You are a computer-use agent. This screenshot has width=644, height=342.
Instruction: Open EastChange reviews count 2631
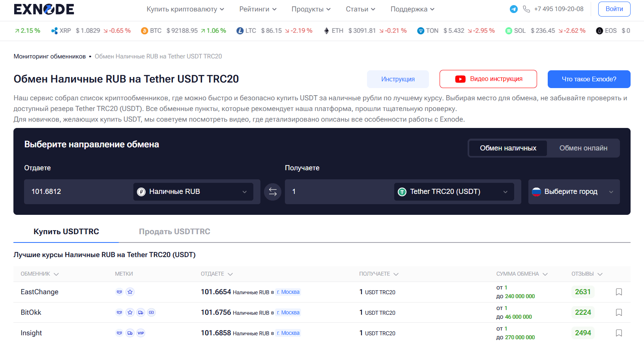pyautogui.click(x=583, y=292)
